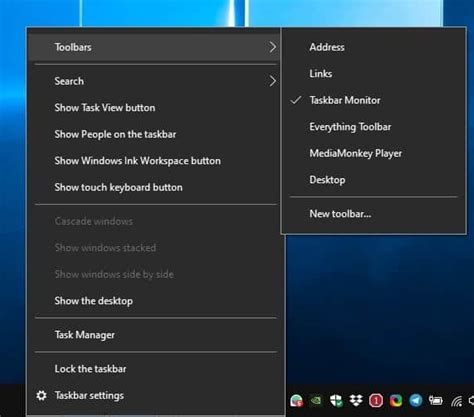This screenshot has height=417, width=474.
Task: Click the NVIDIA tray icon
Action: [x=316, y=400]
